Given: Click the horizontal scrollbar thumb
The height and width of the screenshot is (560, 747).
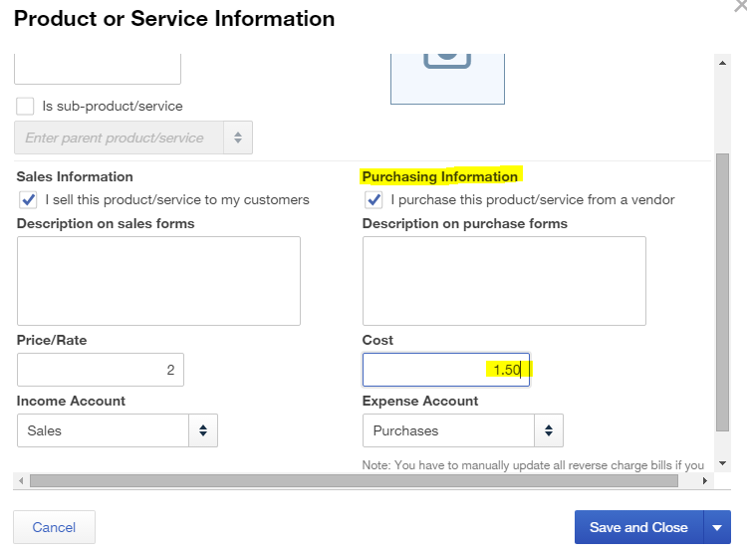Looking at the screenshot, I should point(354,481).
